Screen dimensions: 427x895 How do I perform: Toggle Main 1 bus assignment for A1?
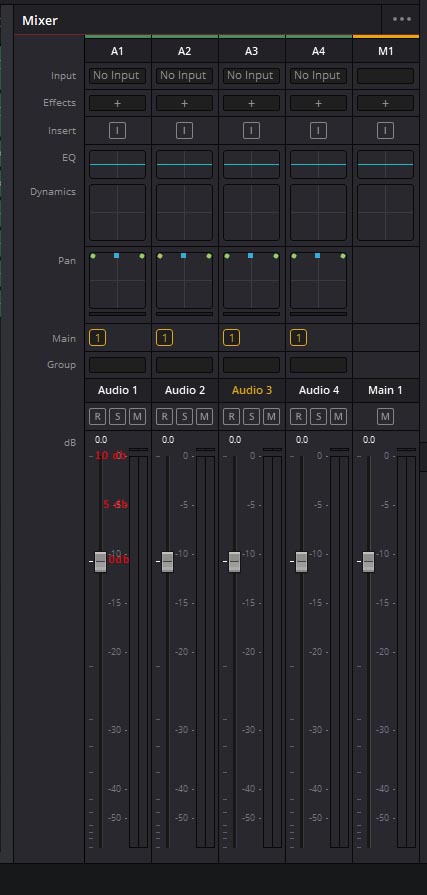pos(97,338)
